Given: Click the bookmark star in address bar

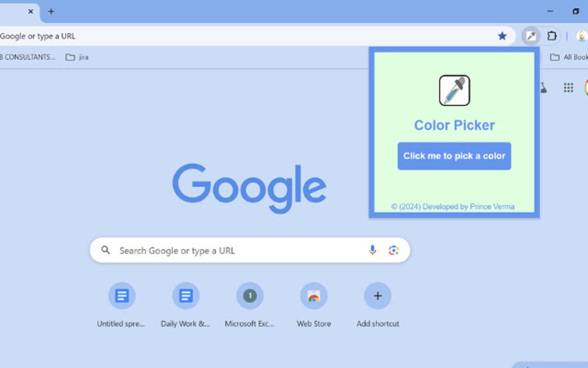Looking at the screenshot, I should tap(502, 36).
